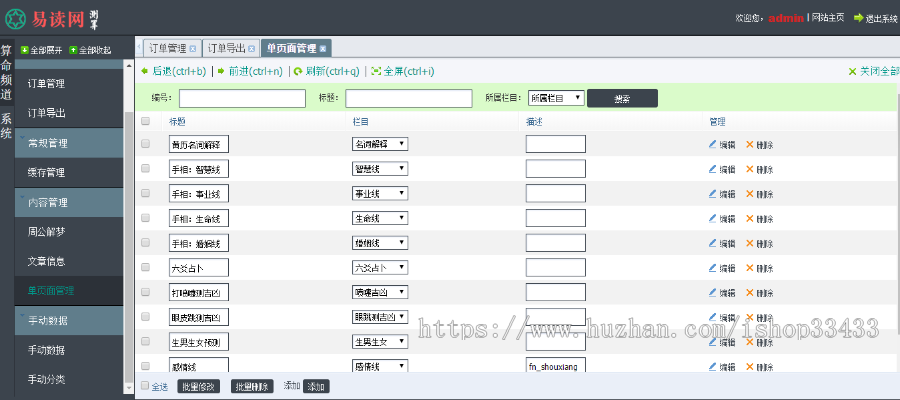Check the box for 手相:事业线 row
900x400 pixels.
point(145,193)
